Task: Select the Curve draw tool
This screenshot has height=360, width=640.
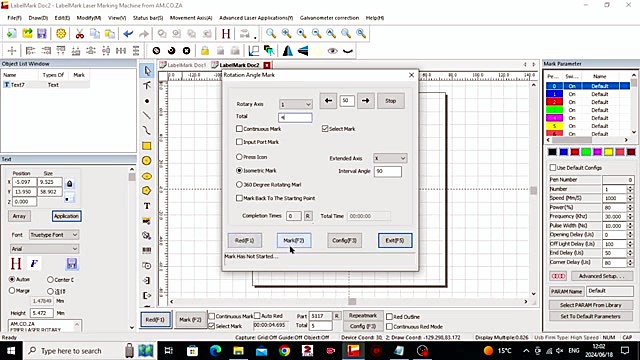Action: coord(147,131)
